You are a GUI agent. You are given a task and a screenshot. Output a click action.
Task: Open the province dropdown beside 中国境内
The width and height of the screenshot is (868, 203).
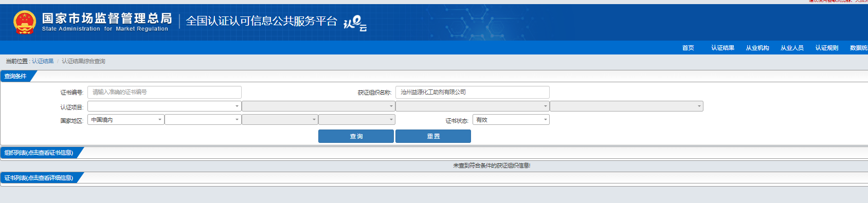(203, 120)
